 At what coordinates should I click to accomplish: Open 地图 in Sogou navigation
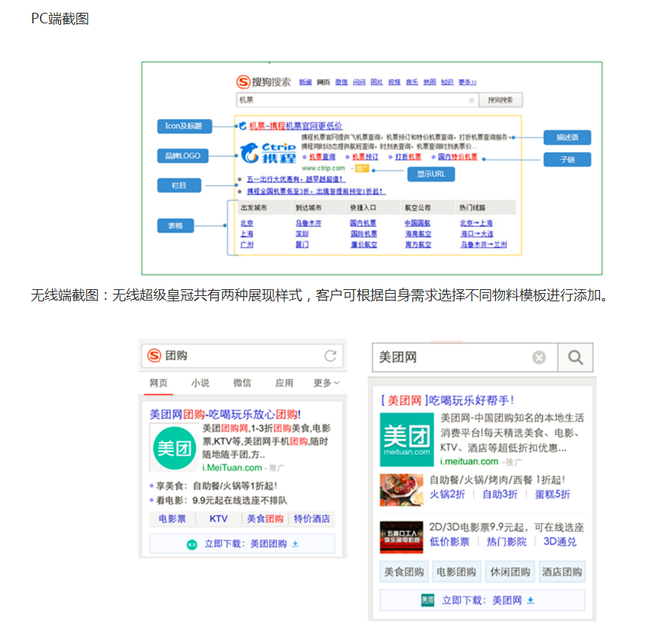[x=430, y=82]
